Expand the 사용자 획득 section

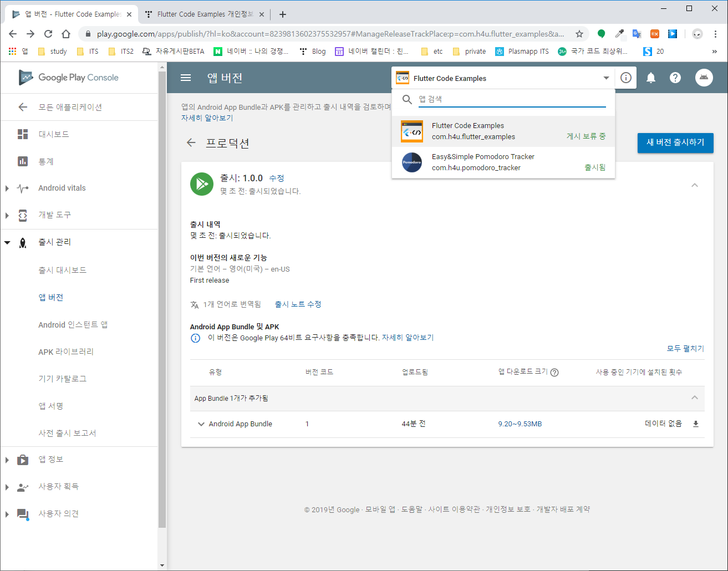[x=7, y=487]
